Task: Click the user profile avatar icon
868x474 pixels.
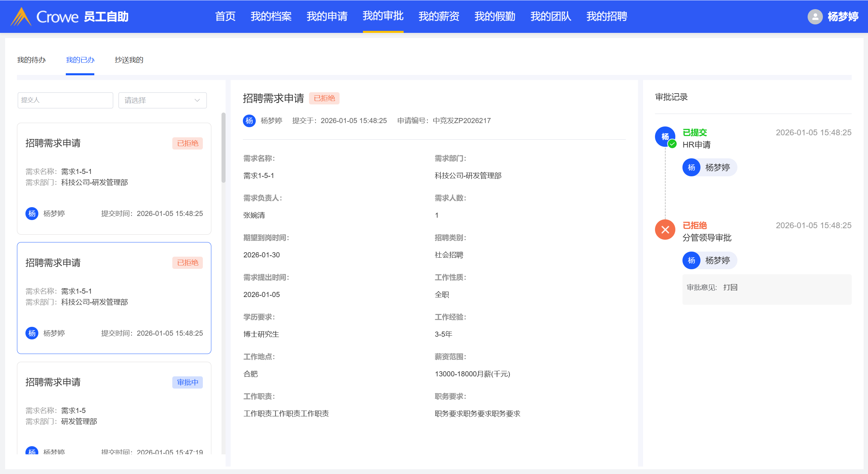Action: (815, 17)
